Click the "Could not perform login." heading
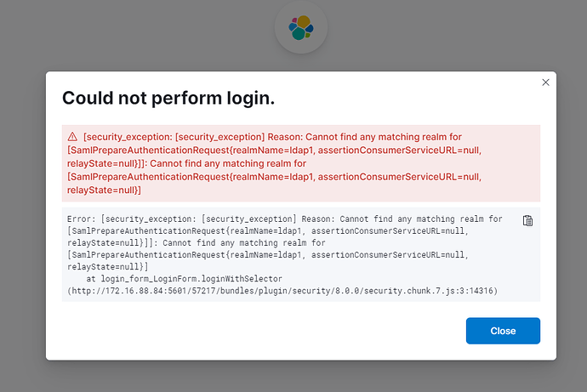The height and width of the screenshot is (392, 587). [168, 98]
